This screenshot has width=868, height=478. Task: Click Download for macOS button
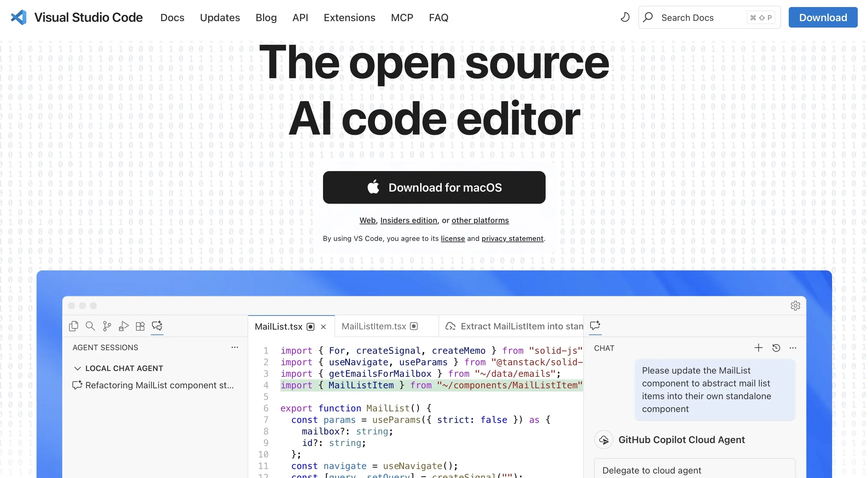tap(434, 187)
